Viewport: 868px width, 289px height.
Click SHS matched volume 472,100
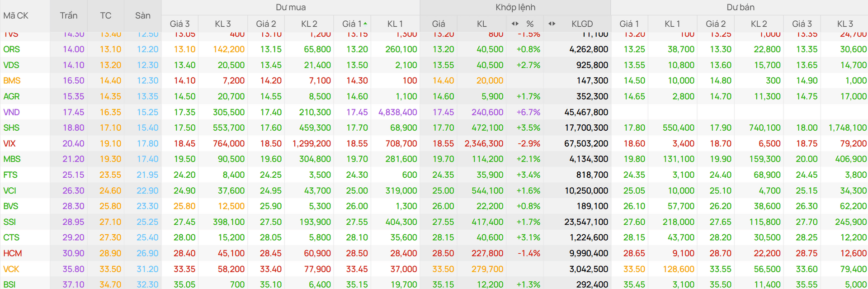pyautogui.click(x=487, y=128)
